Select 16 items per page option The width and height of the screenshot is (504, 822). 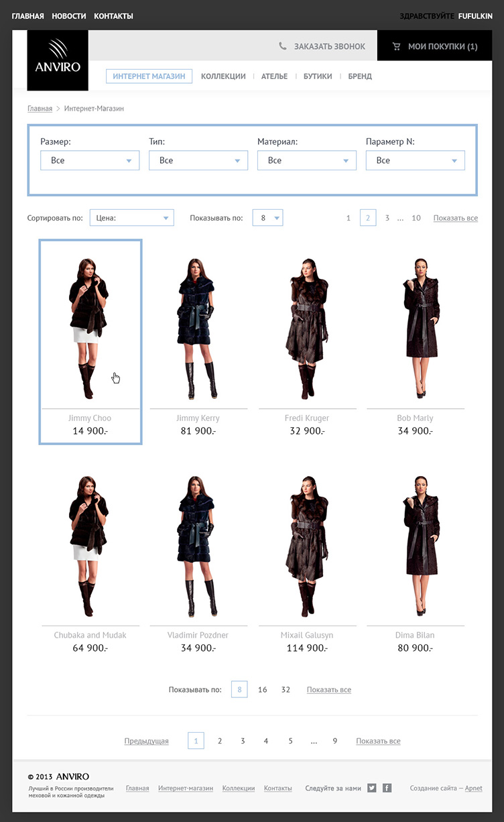pyautogui.click(x=262, y=689)
